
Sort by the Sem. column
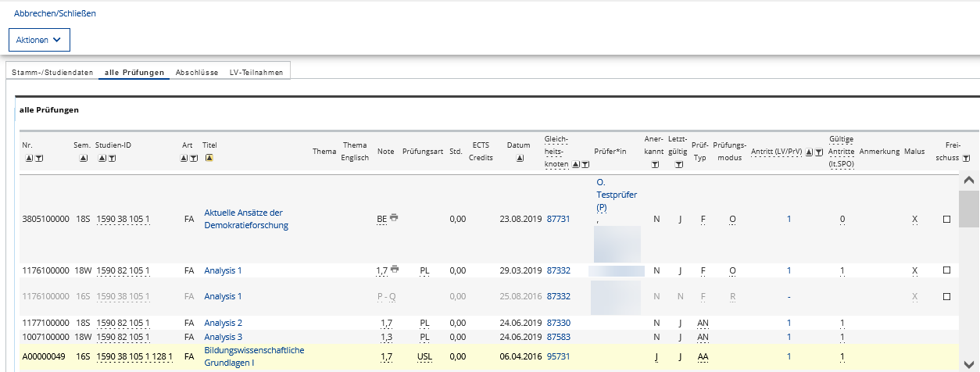(x=83, y=158)
